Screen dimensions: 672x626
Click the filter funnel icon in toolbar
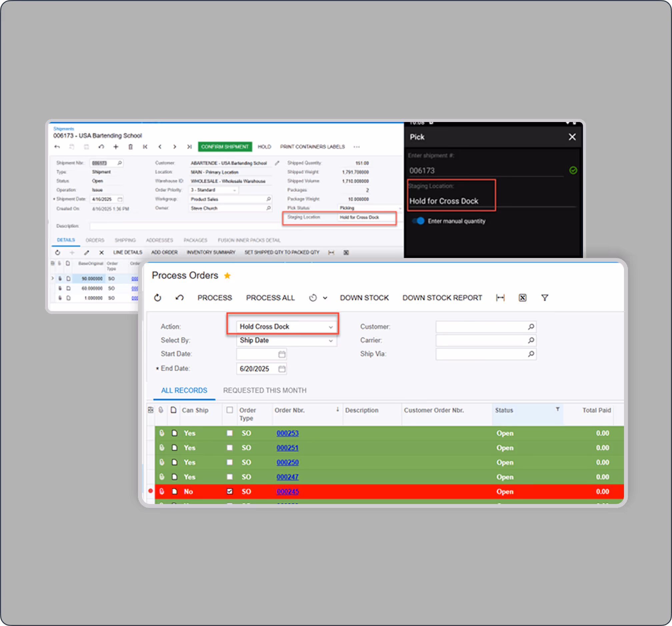point(545,298)
